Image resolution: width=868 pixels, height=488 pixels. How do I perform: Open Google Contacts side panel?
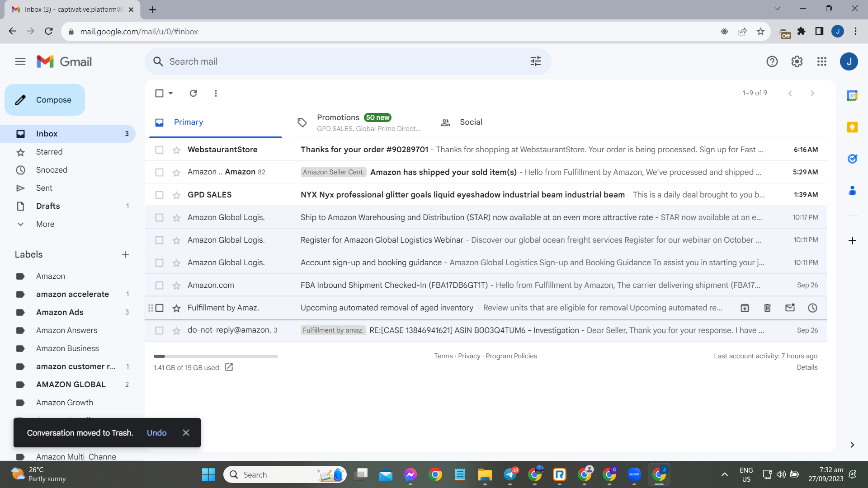point(852,190)
